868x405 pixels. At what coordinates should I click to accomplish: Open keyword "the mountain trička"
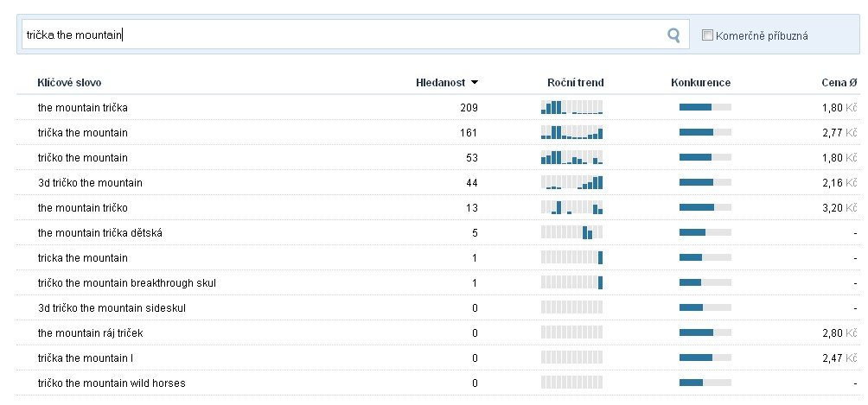coord(82,108)
